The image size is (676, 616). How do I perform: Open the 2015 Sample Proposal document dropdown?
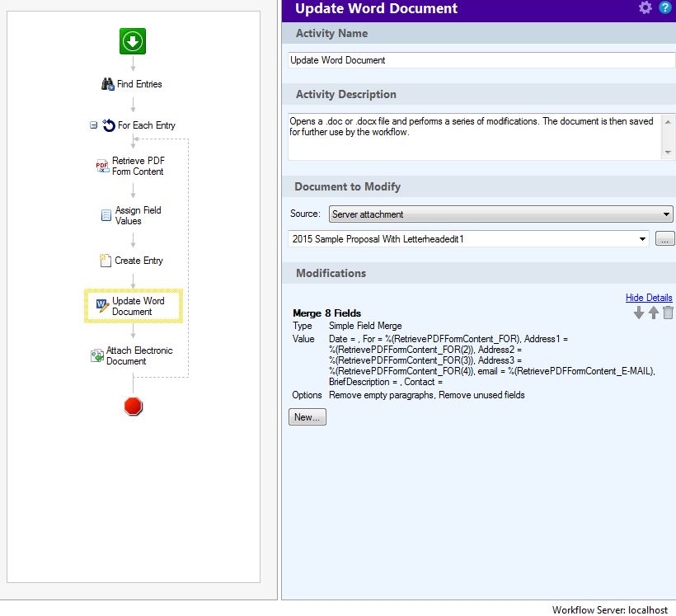[469, 239]
